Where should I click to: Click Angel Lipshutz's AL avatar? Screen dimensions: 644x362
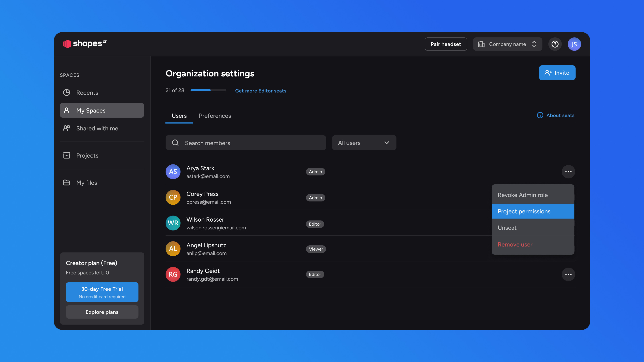pyautogui.click(x=173, y=249)
